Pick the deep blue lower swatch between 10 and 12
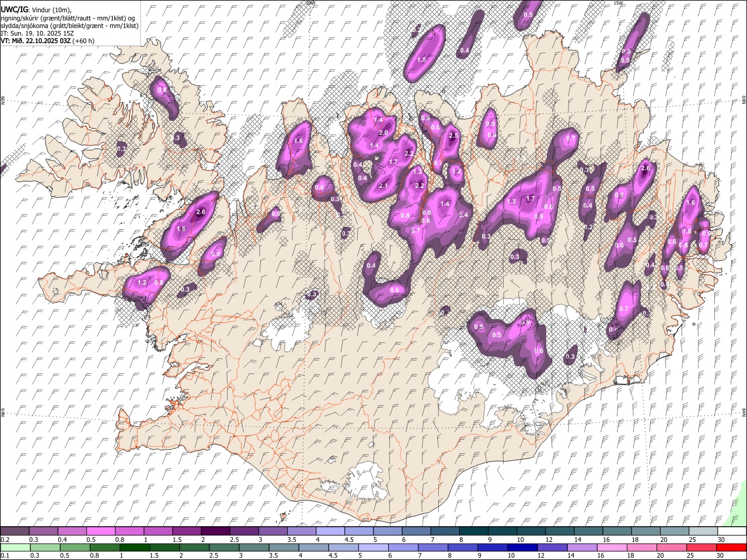 coord(522,547)
